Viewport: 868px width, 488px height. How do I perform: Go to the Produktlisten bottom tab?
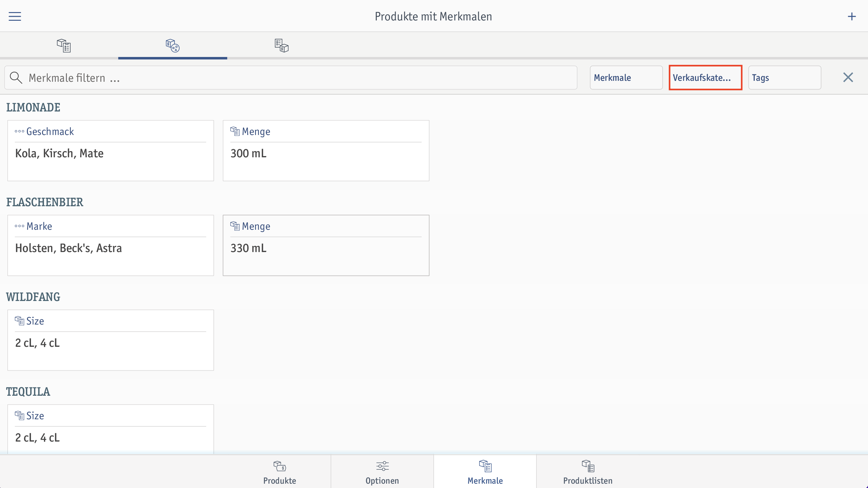point(588,472)
